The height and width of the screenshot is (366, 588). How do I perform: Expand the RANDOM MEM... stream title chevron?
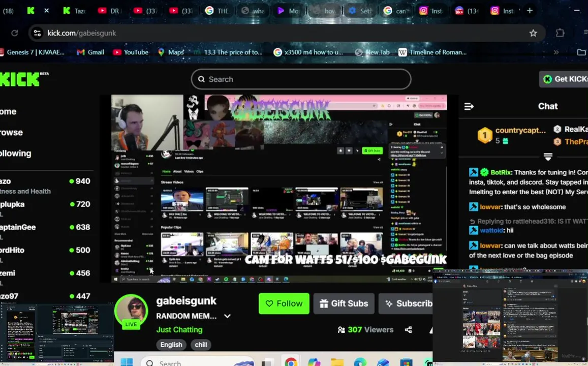tap(227, 316)
